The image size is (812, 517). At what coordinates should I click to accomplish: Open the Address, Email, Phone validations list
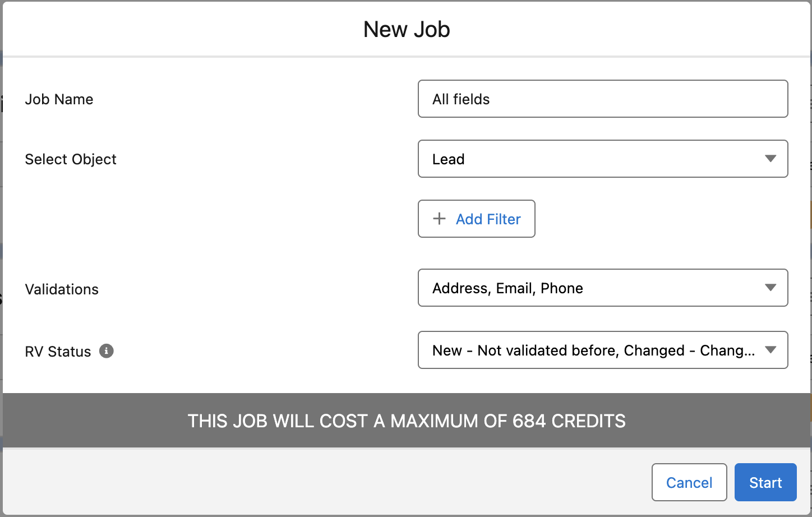[x=603, y=288]
